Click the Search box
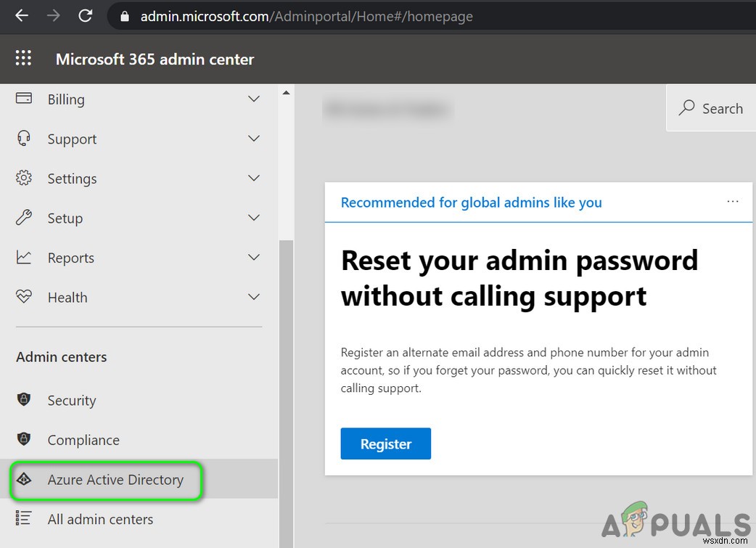The width and height of the screenshot is (756, 548). click(x=711, y=108)
